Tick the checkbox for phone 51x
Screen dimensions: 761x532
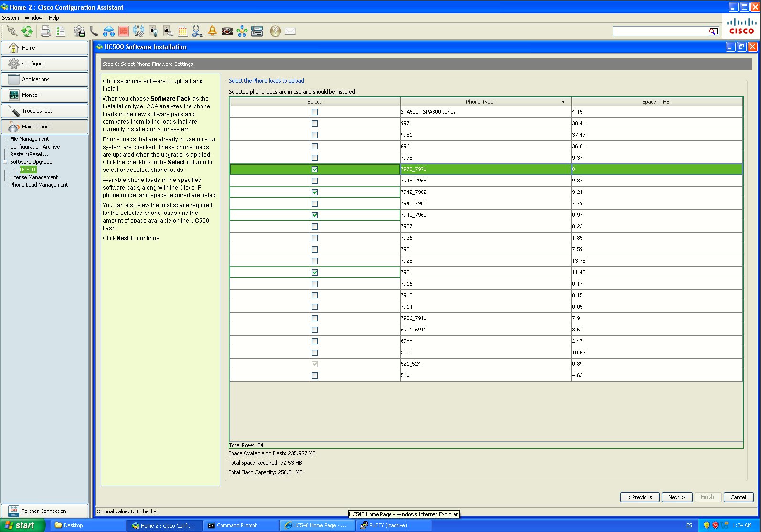pyautogui.click(x=315, y=375)
